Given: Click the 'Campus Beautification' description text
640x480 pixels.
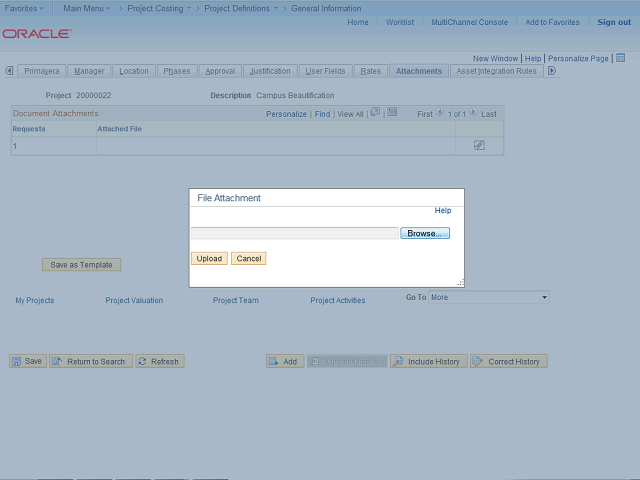Looking at the screenshot, I should tap(295, 95).
